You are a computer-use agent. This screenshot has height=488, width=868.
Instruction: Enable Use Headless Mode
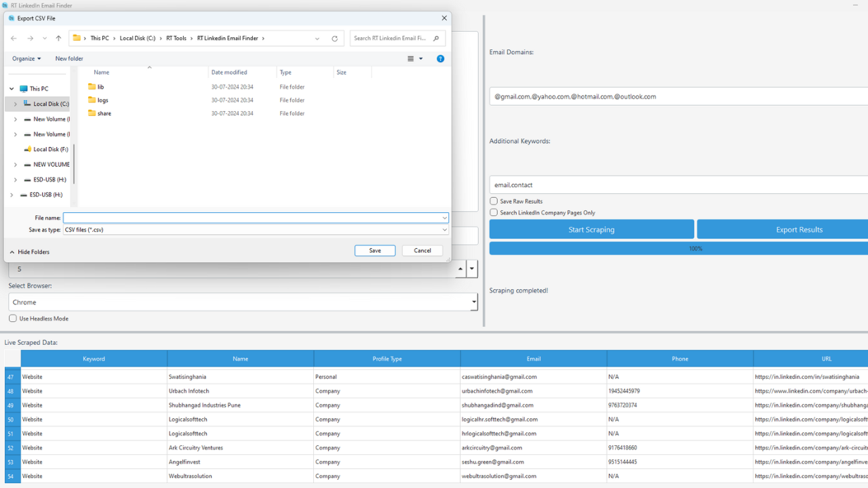pyautogui.click(x=12, y=318)
